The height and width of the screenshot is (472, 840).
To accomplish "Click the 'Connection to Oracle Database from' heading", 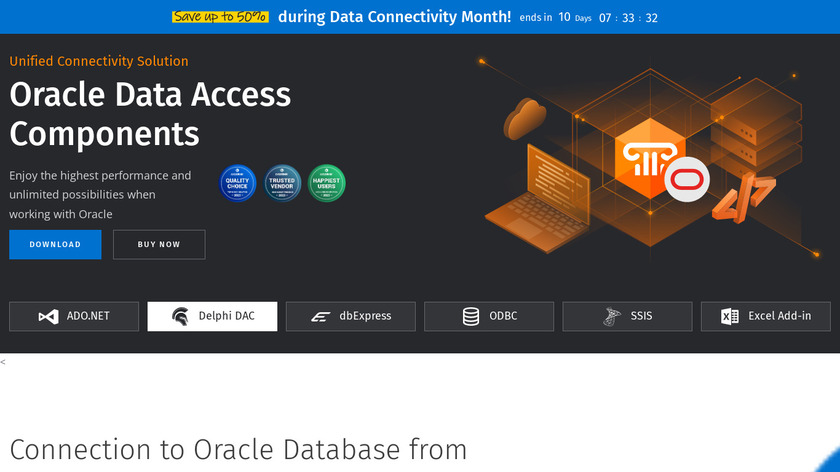I will (x=238, y=449).
